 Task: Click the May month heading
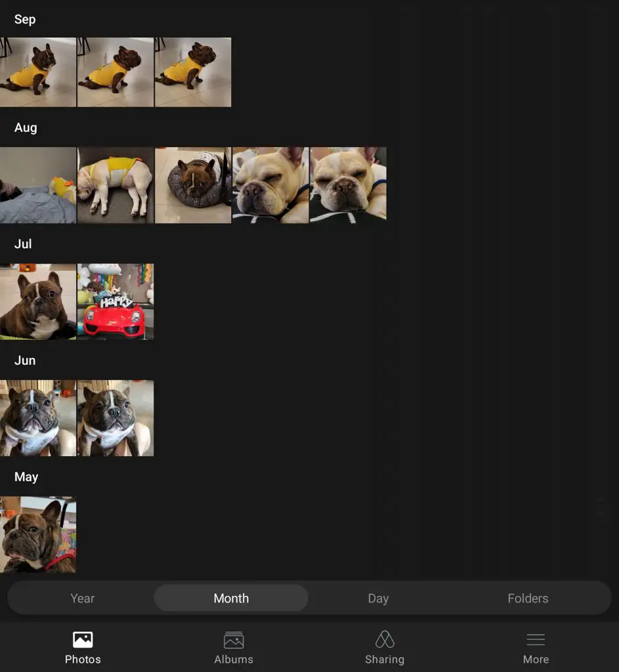[x=26, y=477]
